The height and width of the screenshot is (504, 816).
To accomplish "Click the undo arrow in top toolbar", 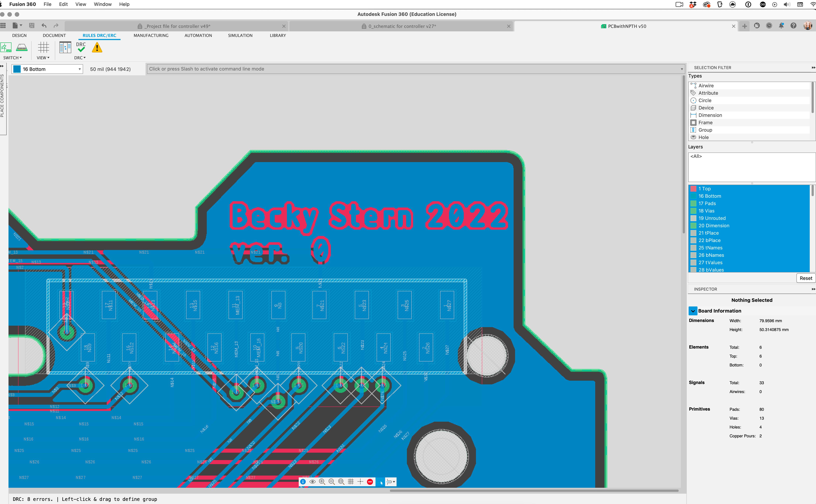I will click(44, 26).
